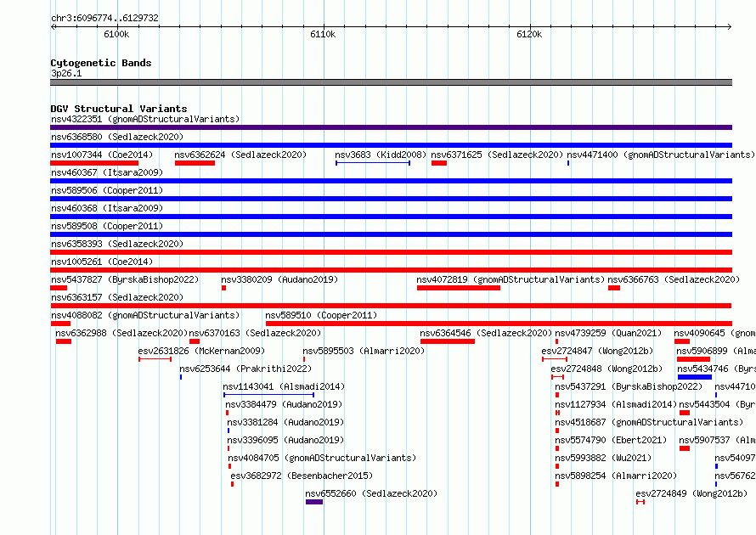Select nsv460367 (Itsara2009) label

click(107, 172)
